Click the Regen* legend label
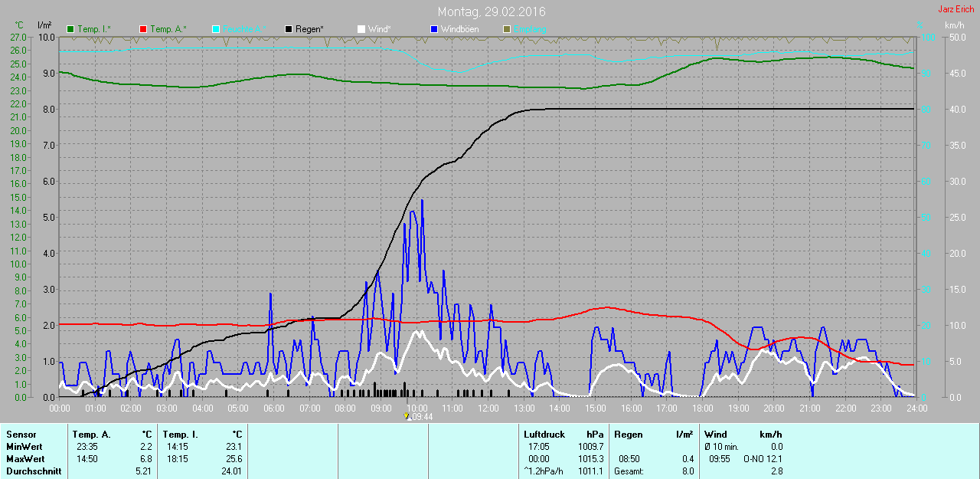The image size is (980, 479). click(309, 29)
